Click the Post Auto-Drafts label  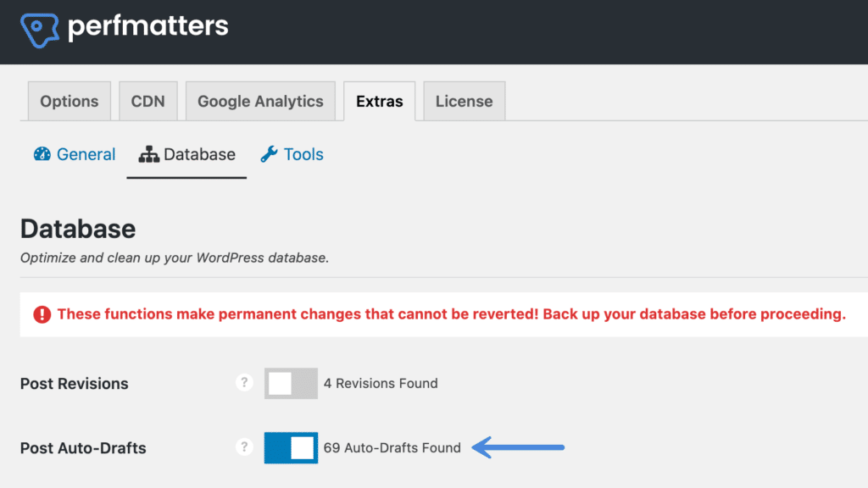[83, 447]
